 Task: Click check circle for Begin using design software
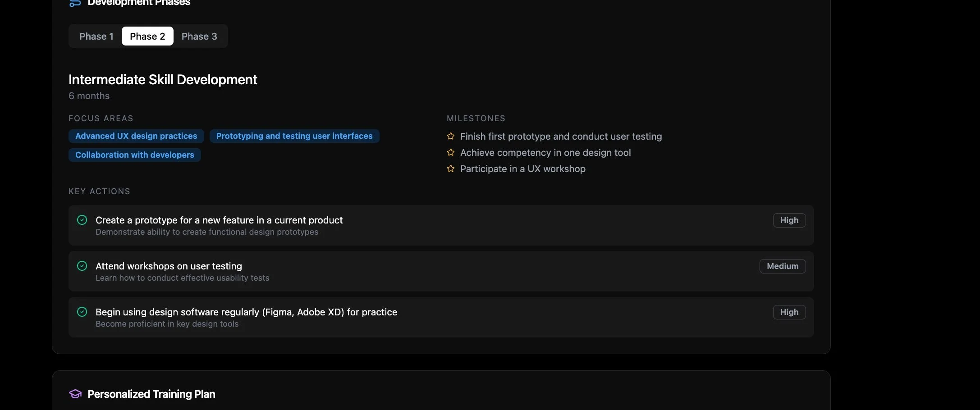pos(82,312)
